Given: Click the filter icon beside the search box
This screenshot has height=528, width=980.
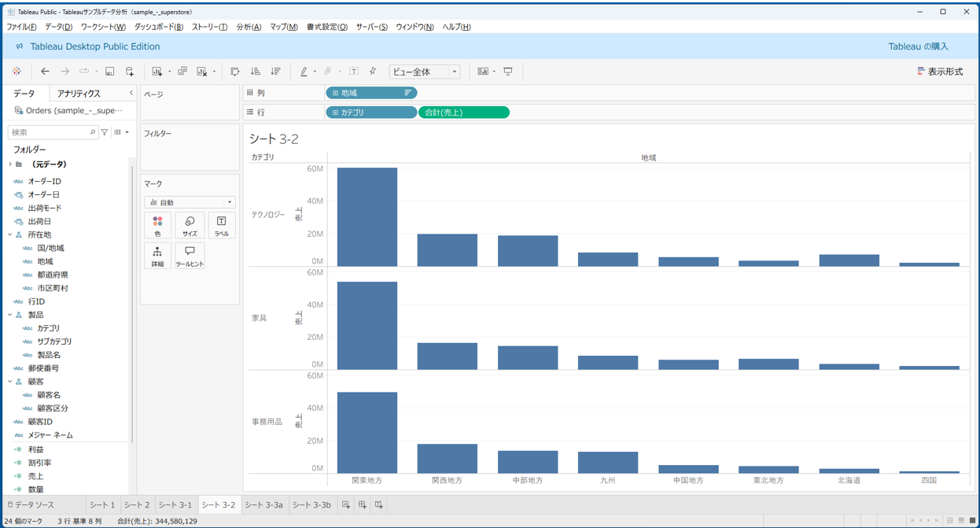Looking at the screenshot, I should click(x=105, y=132).
